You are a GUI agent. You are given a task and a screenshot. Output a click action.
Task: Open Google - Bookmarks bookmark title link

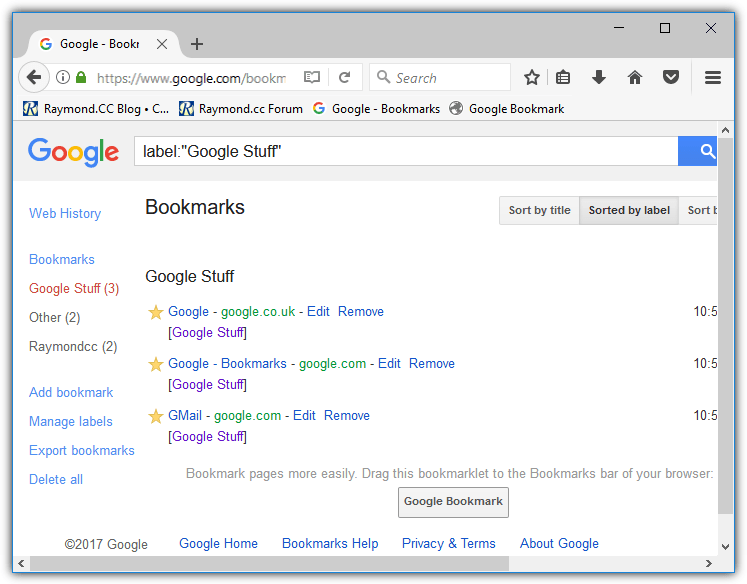[227, 363]
